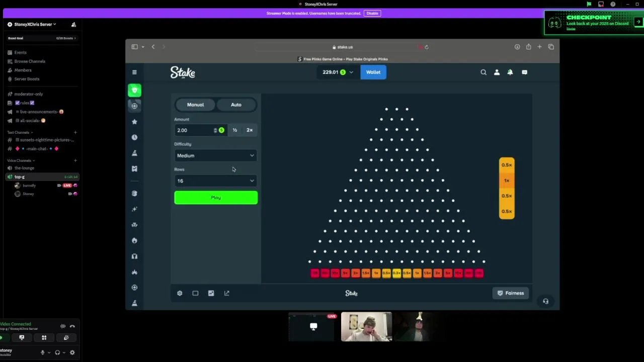Switch to Manual betting mode
Image resolution: width=644 pixels, height=362 pixels.
tap(195, 105)
